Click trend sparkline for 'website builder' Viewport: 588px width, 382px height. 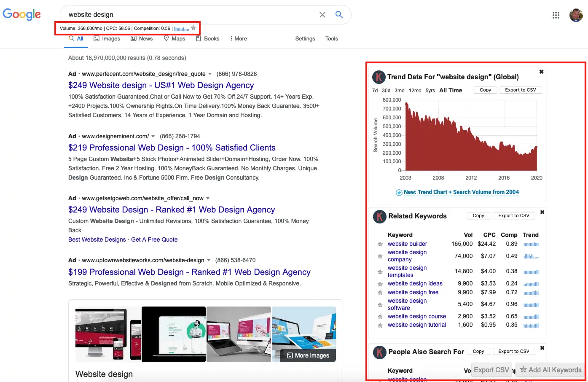click(531, 244)
